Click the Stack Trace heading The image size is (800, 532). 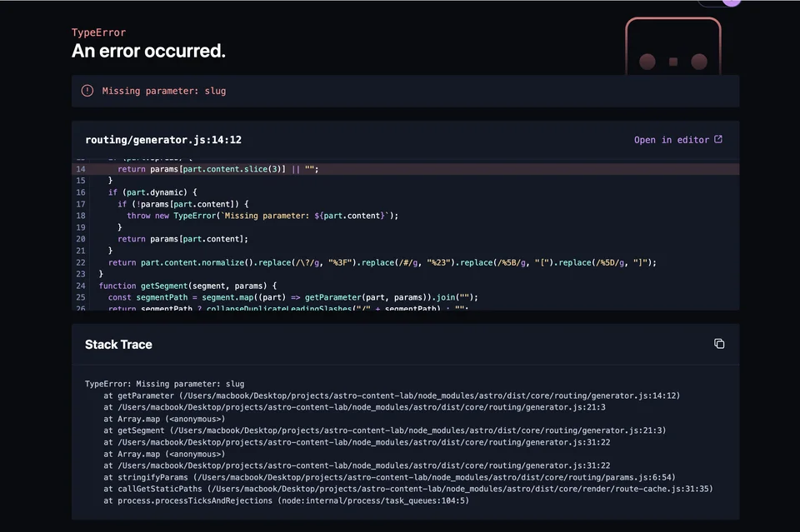pyautogui.click(x=118, y=345)
